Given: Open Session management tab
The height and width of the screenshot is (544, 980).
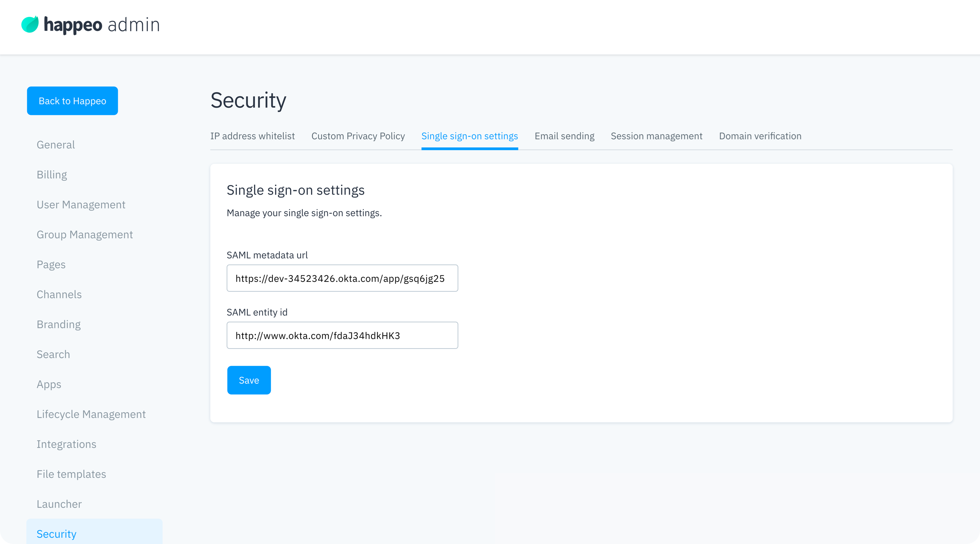Looking at the screenshot, I should point(656,136).
